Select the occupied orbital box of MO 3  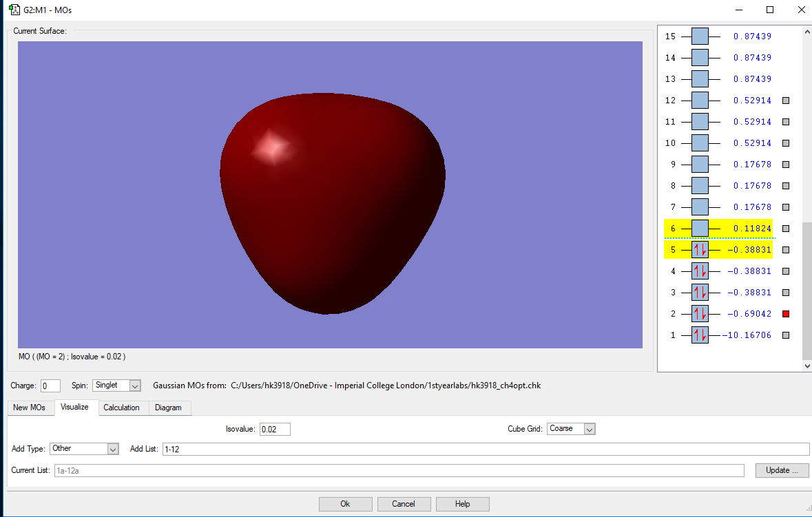click(700, 293)
